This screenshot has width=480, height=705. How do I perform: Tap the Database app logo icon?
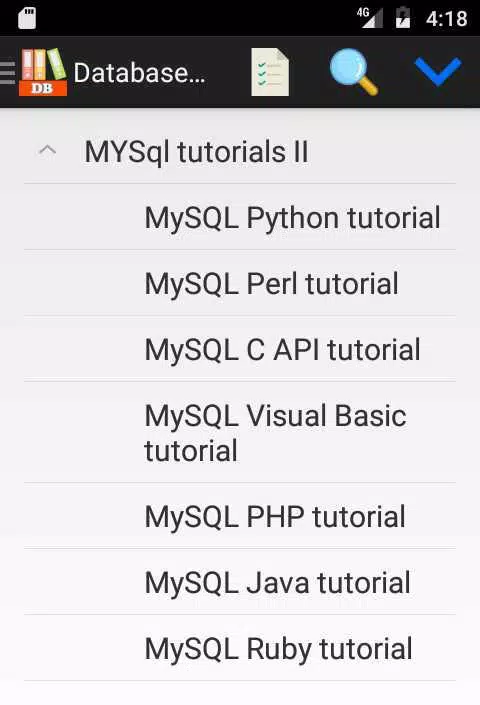(x=43, y=72)
